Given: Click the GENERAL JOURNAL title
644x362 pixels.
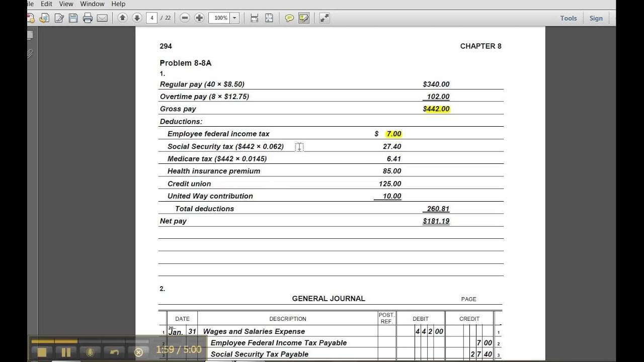Looking at the screenshot, I should [329, 299].
